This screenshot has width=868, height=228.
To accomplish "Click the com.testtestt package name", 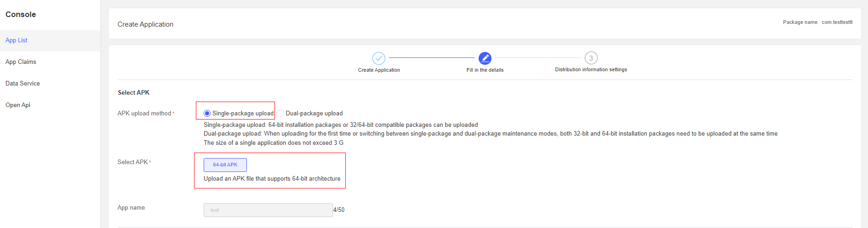I will tap(837, 23).
